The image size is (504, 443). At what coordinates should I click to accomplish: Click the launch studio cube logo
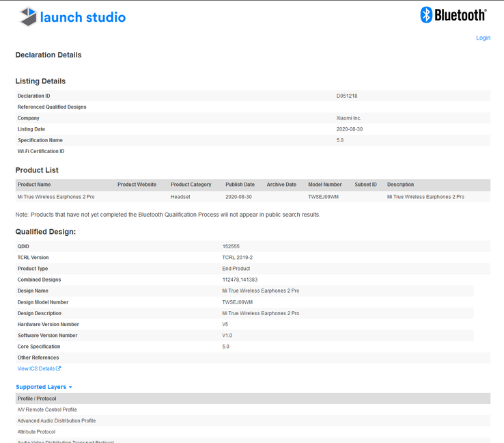[x=28, y=16]
